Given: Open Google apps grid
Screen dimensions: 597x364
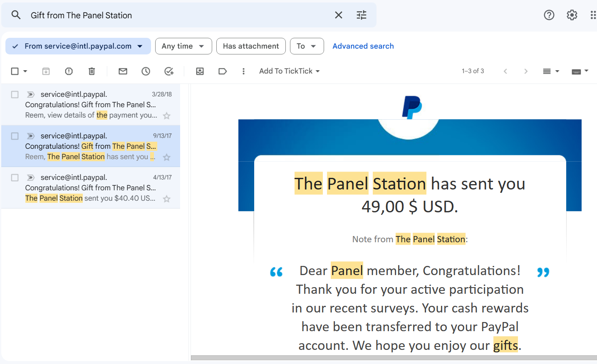Looking at the screenshot, I should click(x=593, y=15).
